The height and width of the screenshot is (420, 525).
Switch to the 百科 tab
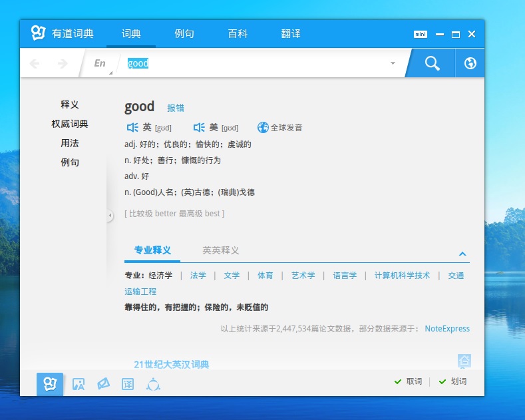(238, 34)
